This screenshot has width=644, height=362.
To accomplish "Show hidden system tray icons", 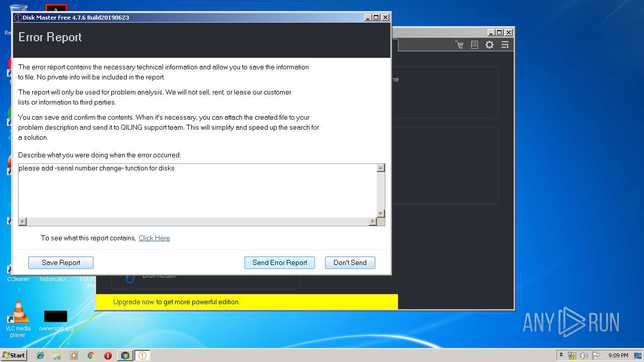I will [x=561, y=355].
